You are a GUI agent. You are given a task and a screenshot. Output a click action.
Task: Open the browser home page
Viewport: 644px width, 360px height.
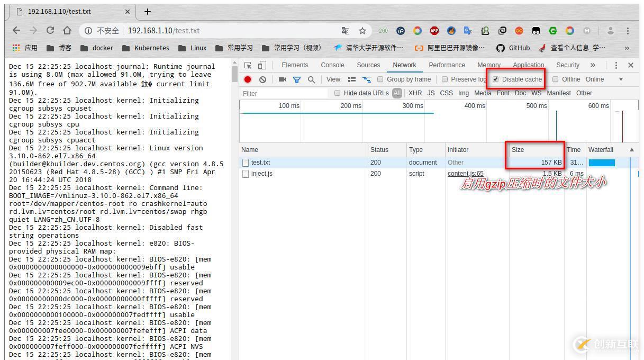67,31
